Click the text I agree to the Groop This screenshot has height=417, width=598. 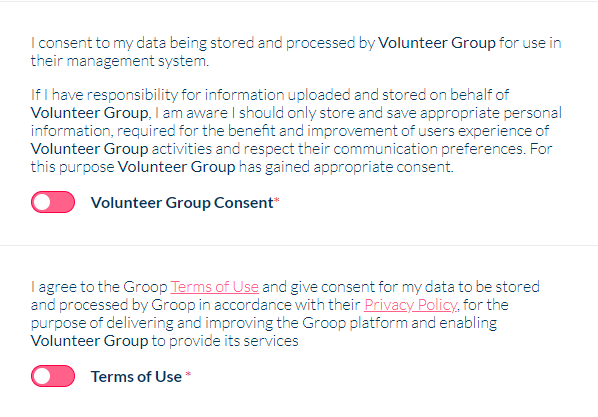point(99,287)
